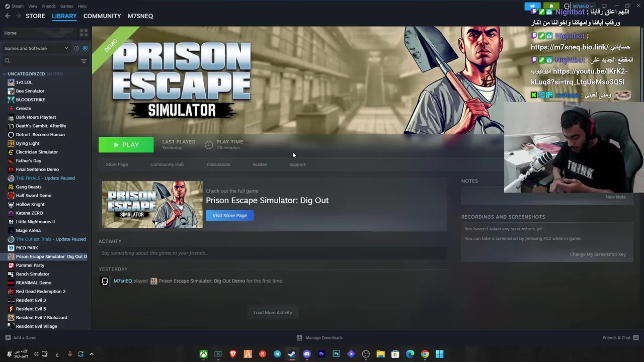Click the Visit Store Page button
The image size is (644, 362).
pyautogui.click(x=229, y=215)
